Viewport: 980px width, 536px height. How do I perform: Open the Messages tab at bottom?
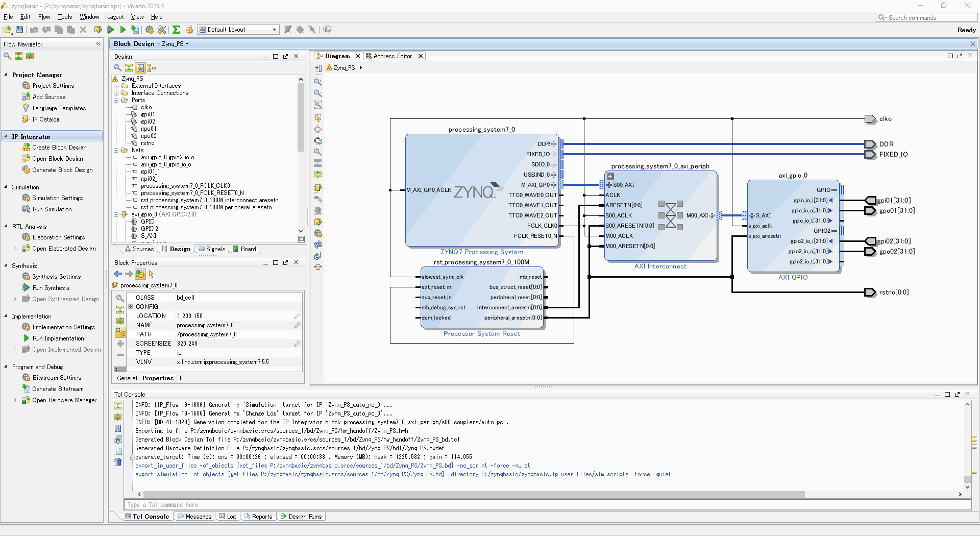194,517
